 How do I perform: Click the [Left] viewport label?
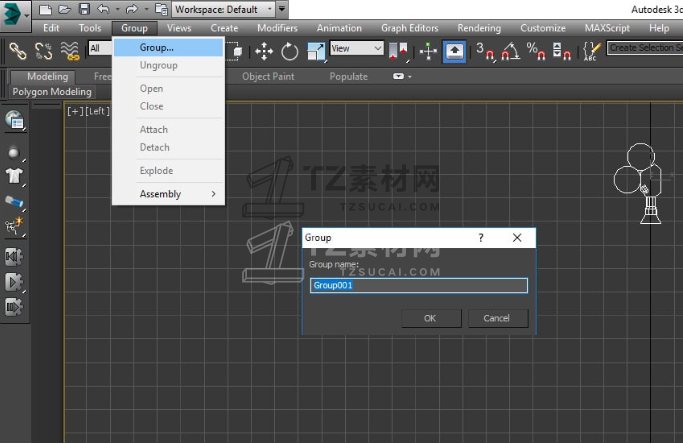click(x=98, y=112)
